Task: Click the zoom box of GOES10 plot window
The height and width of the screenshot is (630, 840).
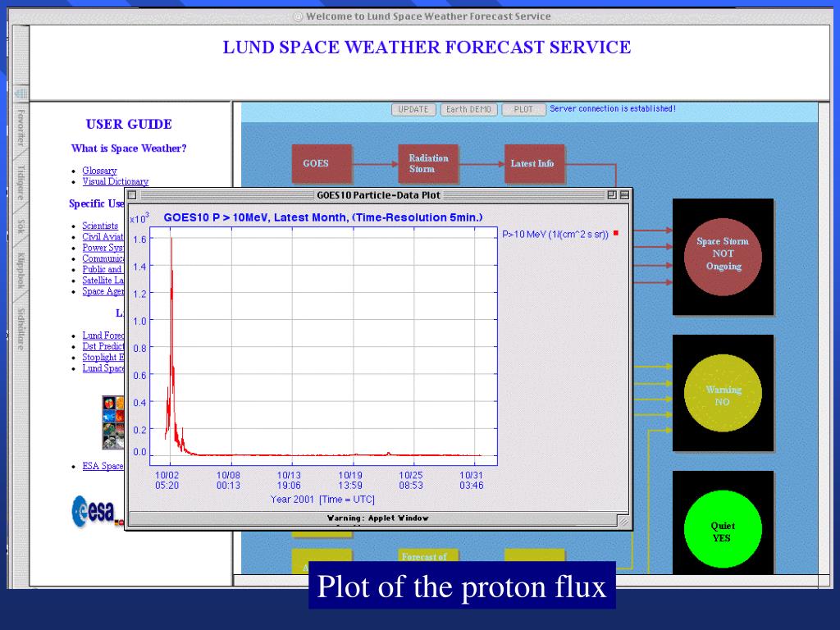Action: coord(612,195)
